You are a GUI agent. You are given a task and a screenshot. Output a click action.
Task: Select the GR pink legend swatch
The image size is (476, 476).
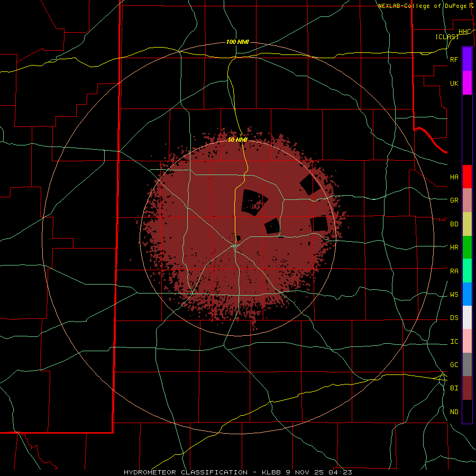coord(467,200)
